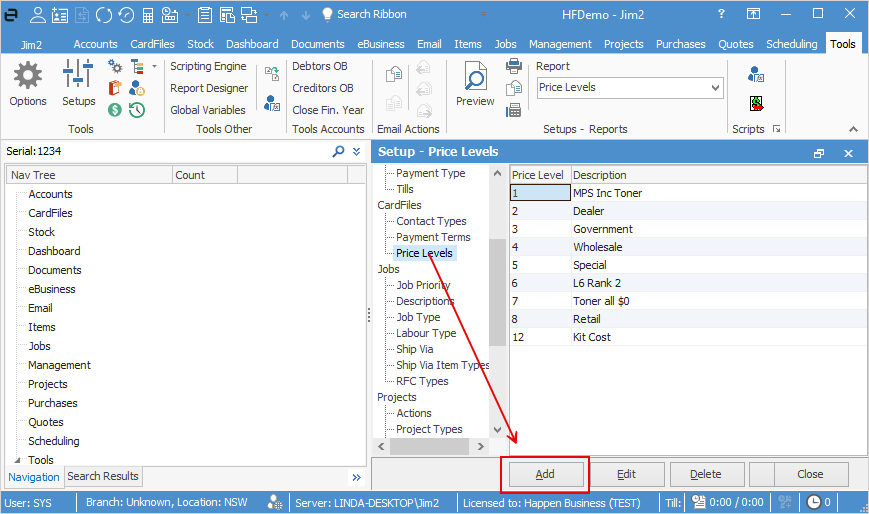Select Payment Terms in setup tree
Image resolution: width=869 pixels, height=514 pixels.
(x=433, y=237)
